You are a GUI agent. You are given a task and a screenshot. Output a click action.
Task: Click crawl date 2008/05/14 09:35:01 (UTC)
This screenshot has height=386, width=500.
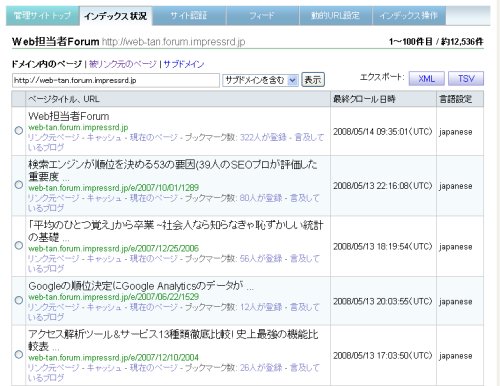click(x=383, y=132)
